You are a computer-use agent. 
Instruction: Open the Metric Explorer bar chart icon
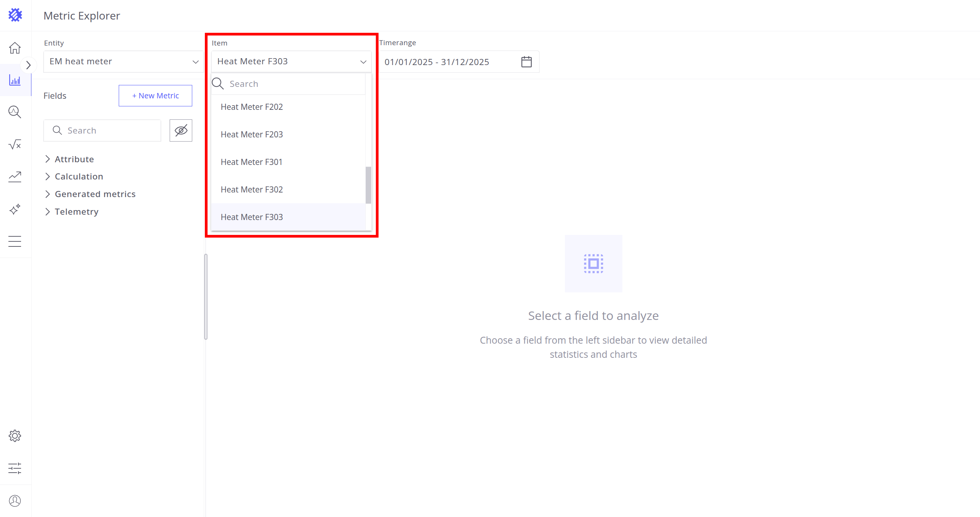click(x=15, y=80)
